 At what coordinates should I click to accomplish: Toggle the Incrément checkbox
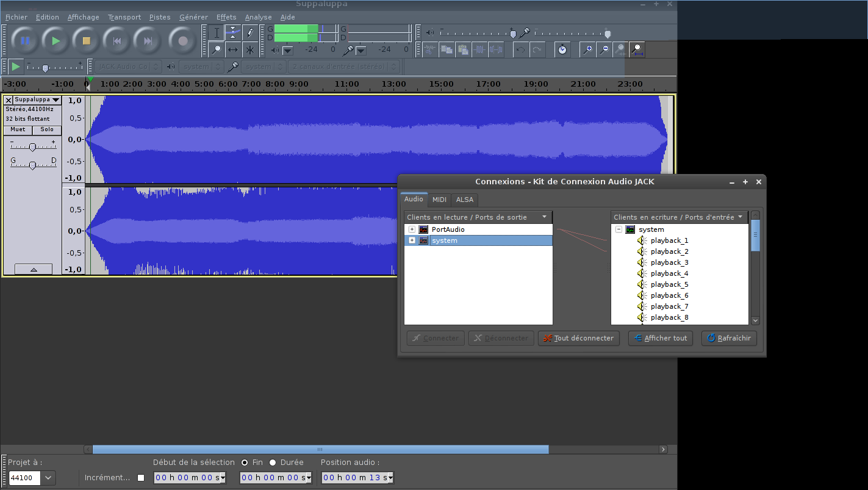point(141,478)
